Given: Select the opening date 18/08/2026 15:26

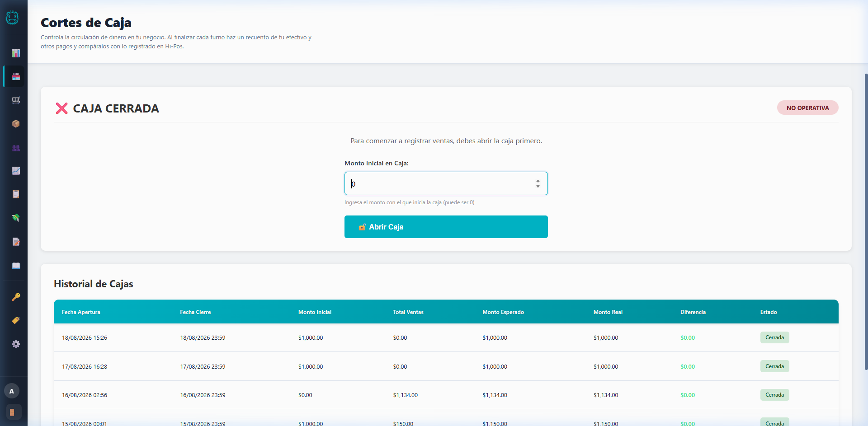Looking at the screenshot, I should point(85,338).
